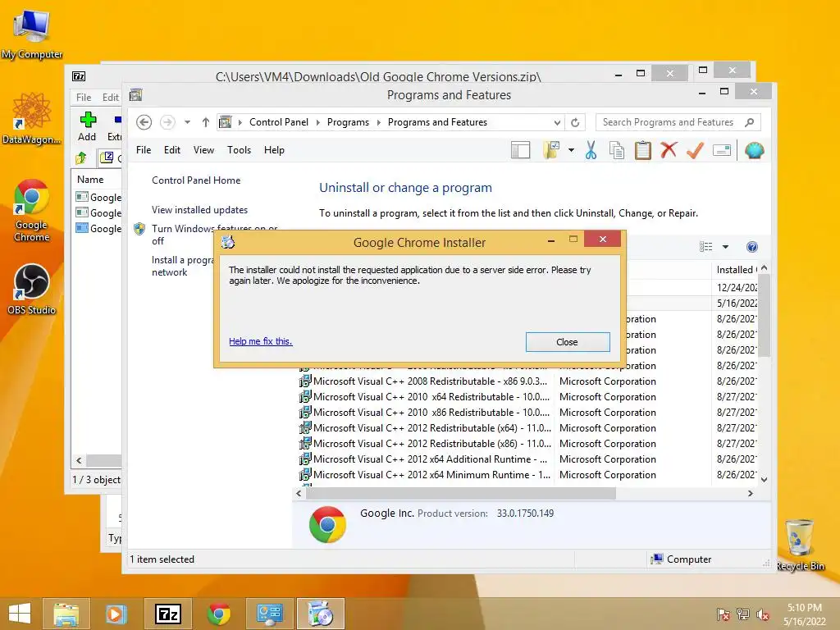Click the Rename toolbar icon
The width and height of the screenshot is (840, 630).
[x=722, y=151]
